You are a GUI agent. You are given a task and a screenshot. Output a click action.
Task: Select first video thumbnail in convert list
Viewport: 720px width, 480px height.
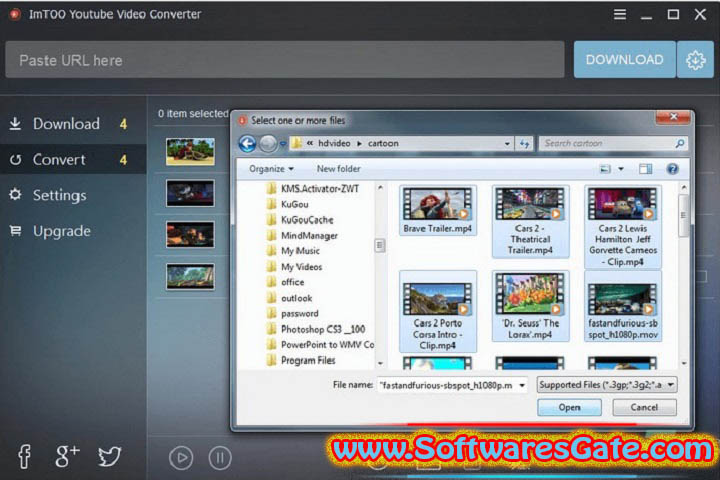(x=190, y=151)
